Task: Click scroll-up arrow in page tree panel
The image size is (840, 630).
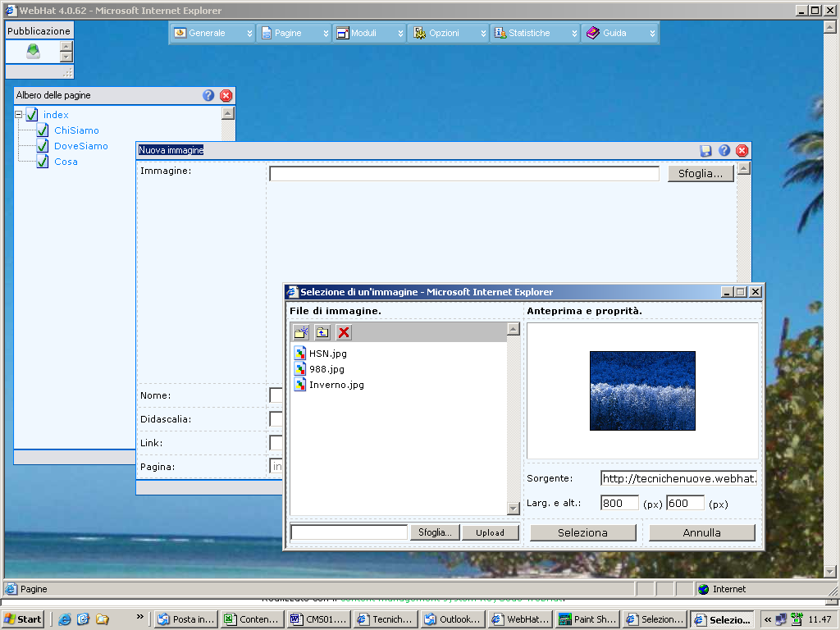Action: point(228,113)
